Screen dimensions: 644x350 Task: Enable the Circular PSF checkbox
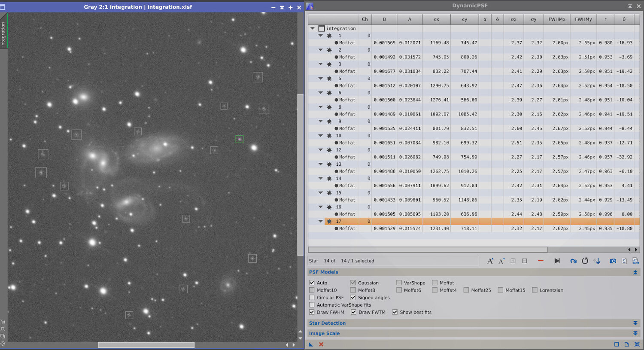[312, 298]
